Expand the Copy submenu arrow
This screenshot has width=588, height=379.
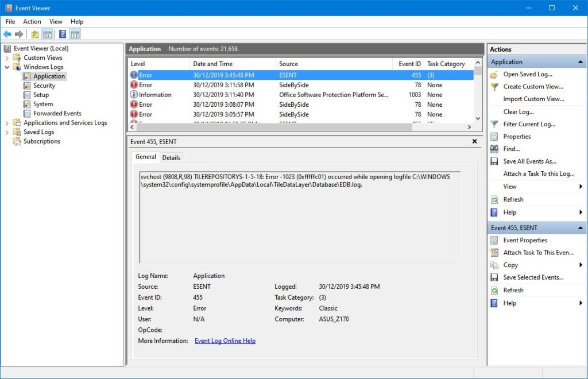581,265
